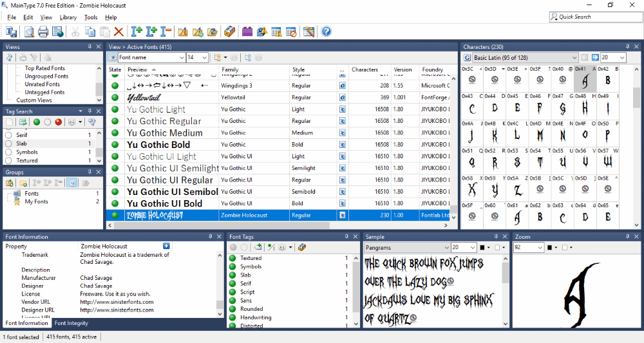This screenshot has height=343, width=644.
Task: Click the Quick Search field
Action: [595, 17]
